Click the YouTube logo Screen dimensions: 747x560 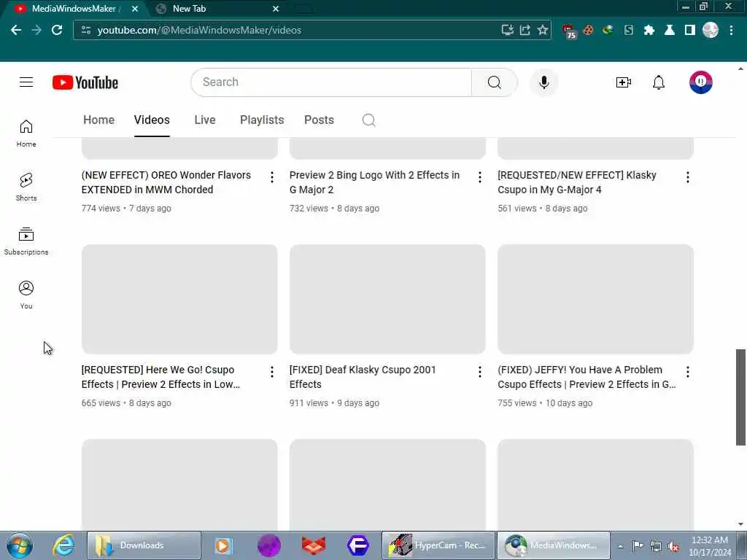pos(85,82)
